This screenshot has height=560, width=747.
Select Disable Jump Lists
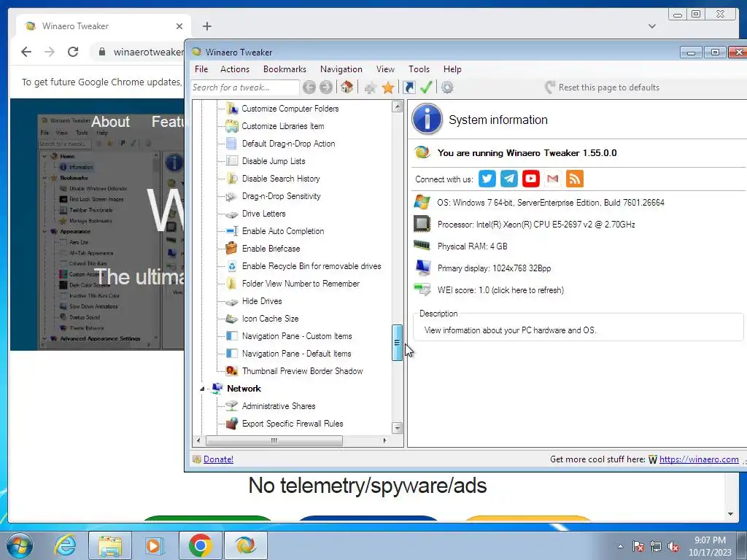click(274, 161)
